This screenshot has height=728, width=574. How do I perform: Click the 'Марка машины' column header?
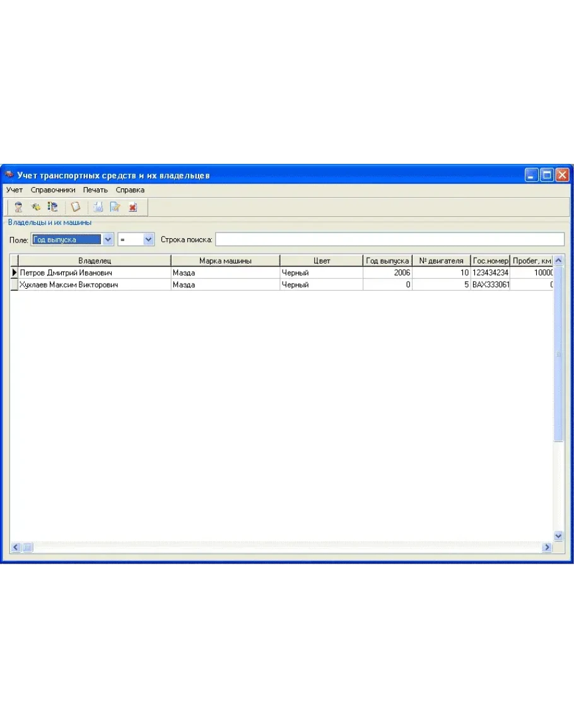point(225,260)
